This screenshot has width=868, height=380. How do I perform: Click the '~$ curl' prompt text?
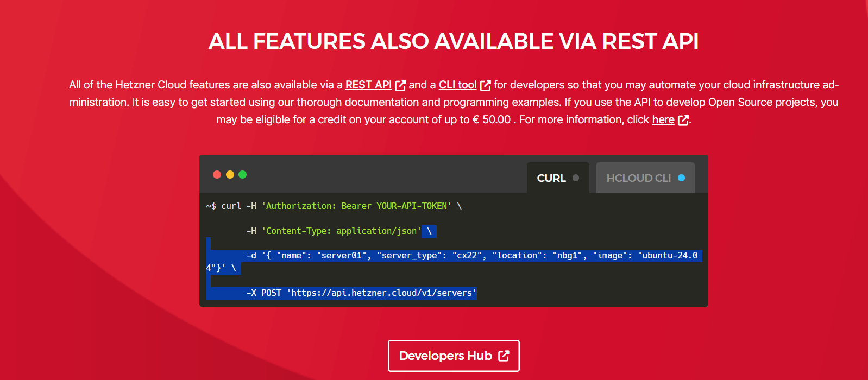click(x=223, y=206)
